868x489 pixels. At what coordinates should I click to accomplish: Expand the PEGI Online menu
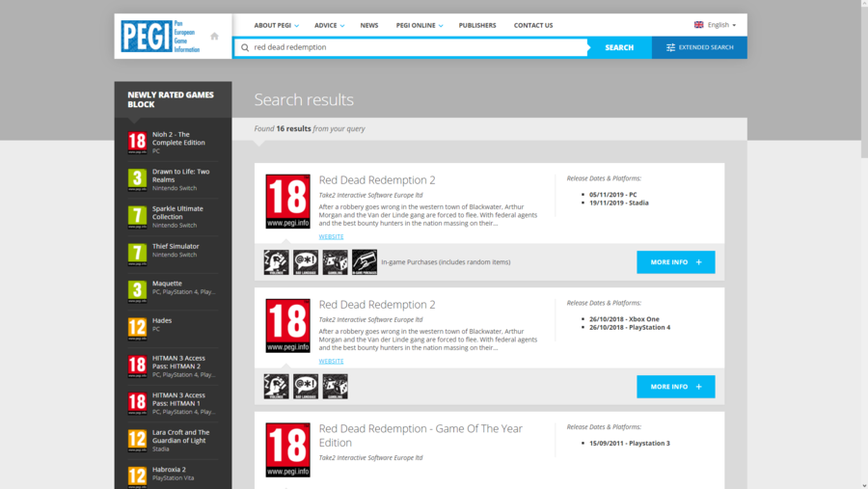pyautogui.click(x=420, y=25)
